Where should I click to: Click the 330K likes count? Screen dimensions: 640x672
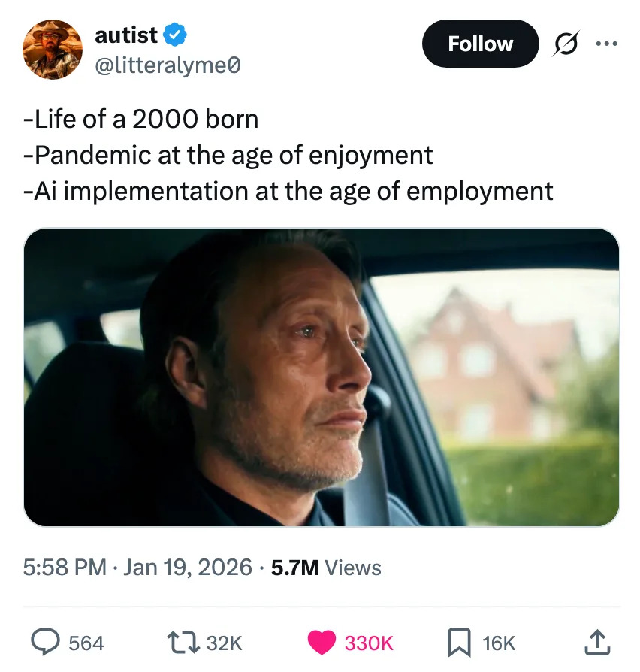(x=369, y=643)
